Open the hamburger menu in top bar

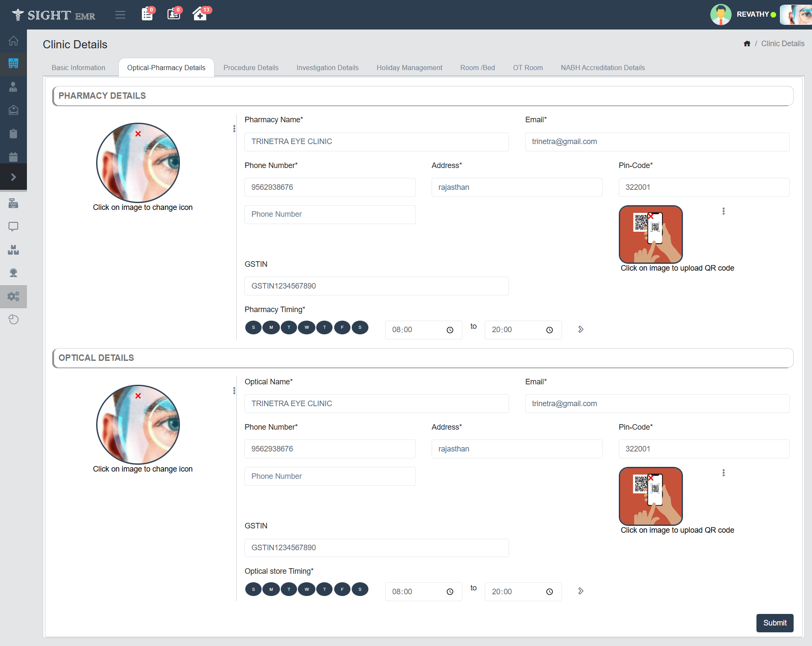coord(120,15)
